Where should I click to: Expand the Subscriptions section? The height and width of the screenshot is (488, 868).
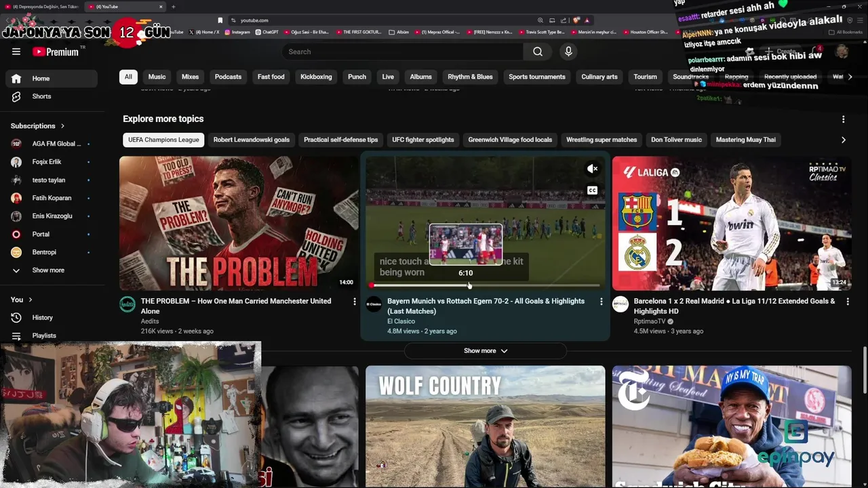(38, 126)
